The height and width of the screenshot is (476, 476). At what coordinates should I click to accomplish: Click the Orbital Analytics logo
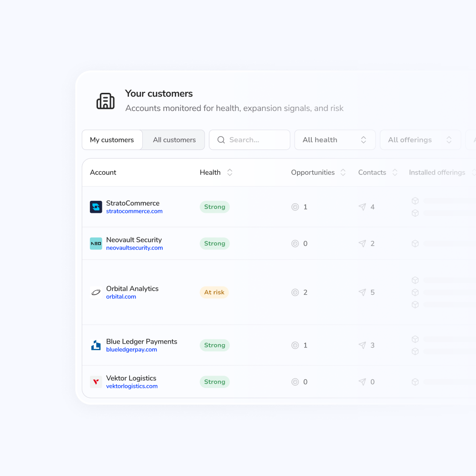96,292
